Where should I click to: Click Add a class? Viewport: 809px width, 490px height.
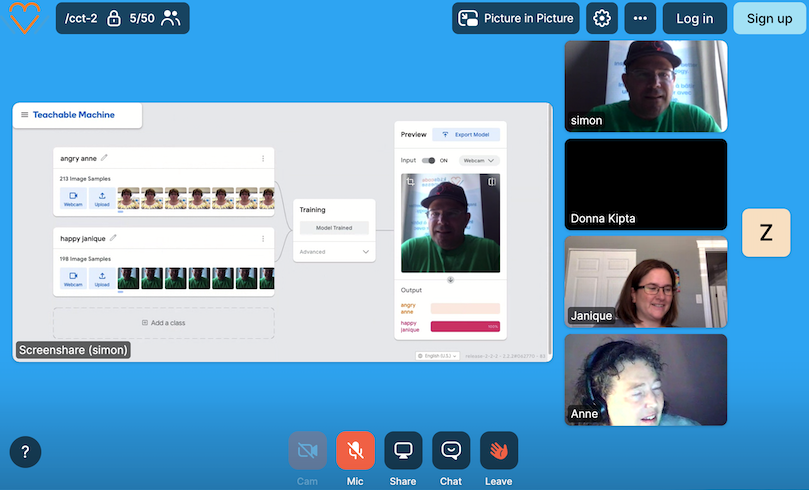(x=164, y=323)
